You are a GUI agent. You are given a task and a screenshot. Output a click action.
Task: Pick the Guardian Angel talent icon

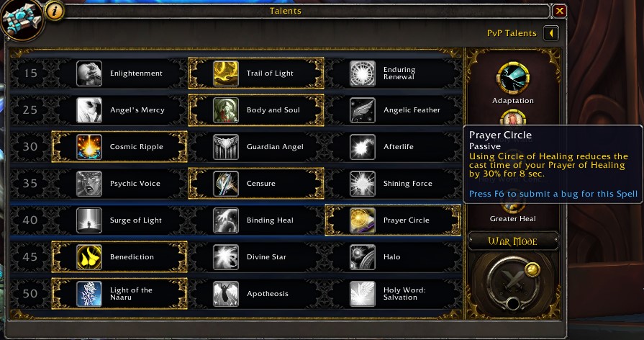(226, 147)
